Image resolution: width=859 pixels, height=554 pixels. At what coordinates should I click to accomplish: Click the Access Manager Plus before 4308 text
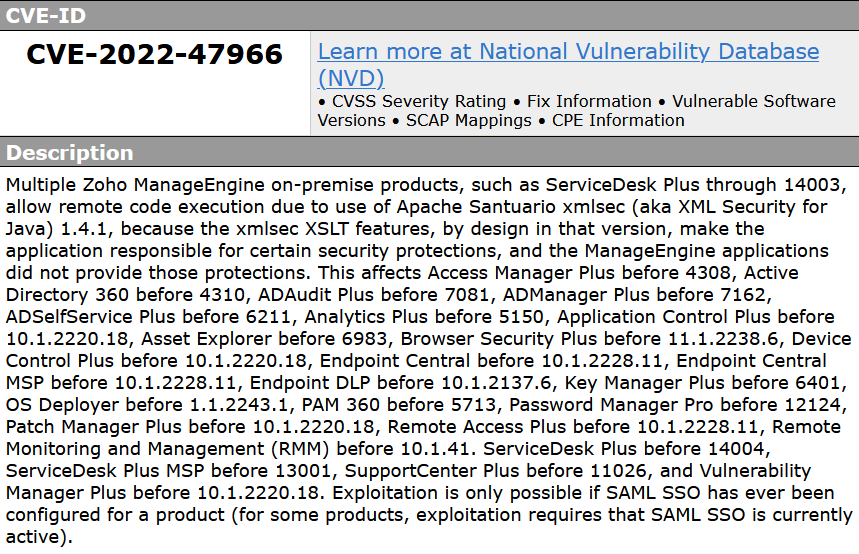pos(579,273)
